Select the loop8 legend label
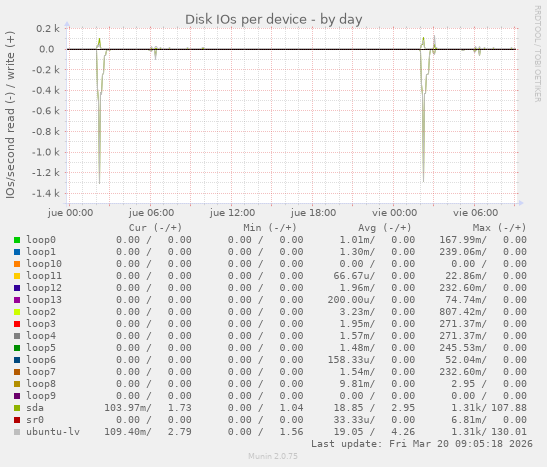Image resolution: width=547 pixels, height=467 pixels. coord(41,384)
